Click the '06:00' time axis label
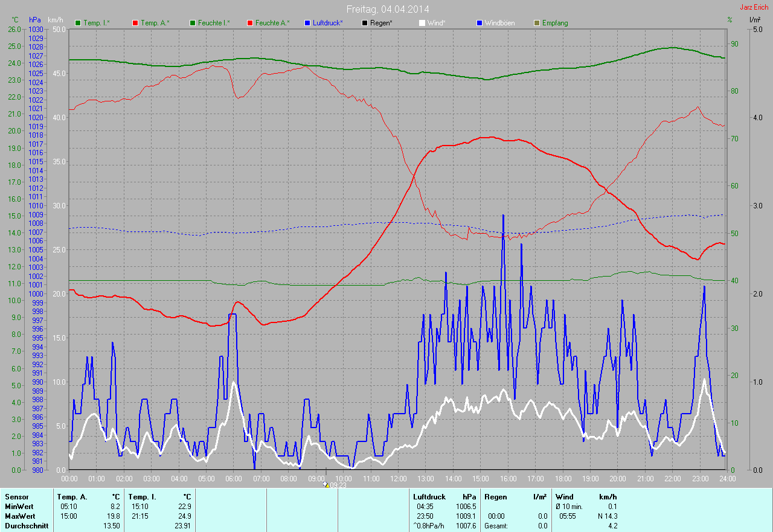The height and width of the screenshot is (532, 773). [x=234, y=478]
